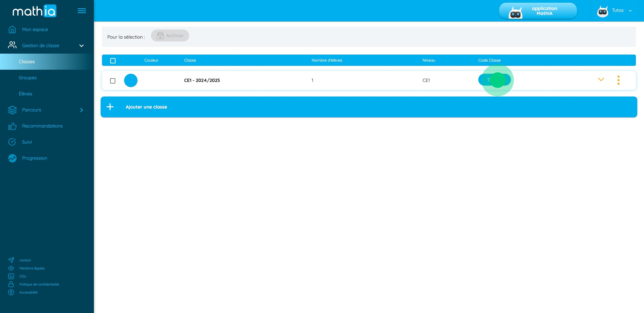Viewport: 644px width, 313px height.
Task: Collapse the Gestion de classe section
Action: 81,46
